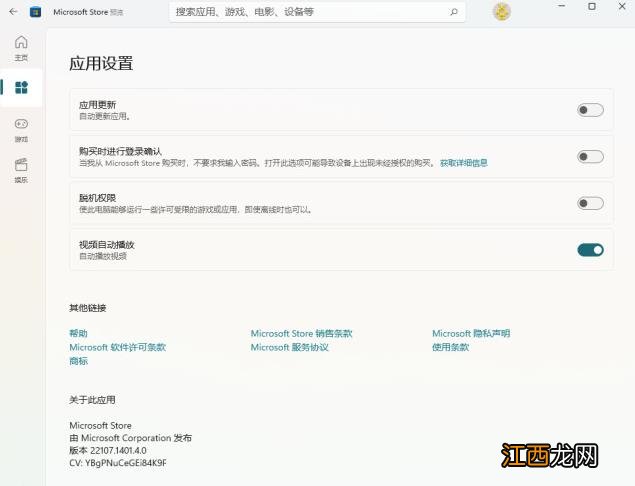The image size is (635, 486).
Task: Close the Microsoft Store window
Action: pos(622,6)
